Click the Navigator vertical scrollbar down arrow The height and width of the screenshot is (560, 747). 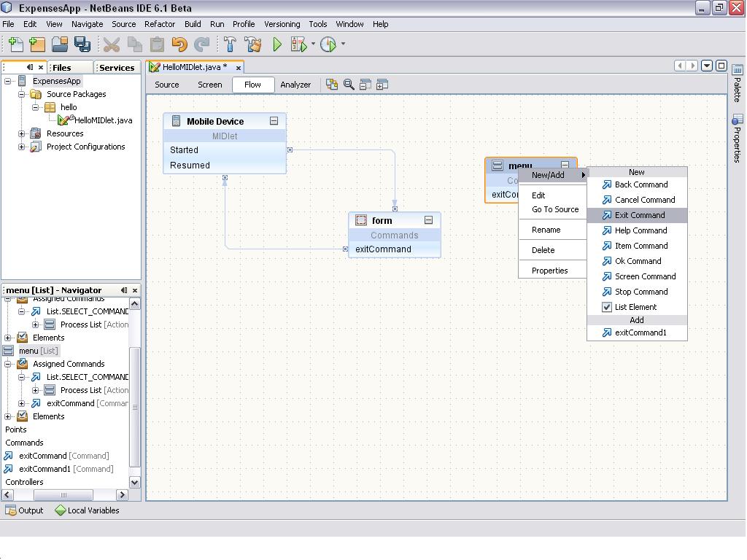pyautogui.click(x=135, y=482)
